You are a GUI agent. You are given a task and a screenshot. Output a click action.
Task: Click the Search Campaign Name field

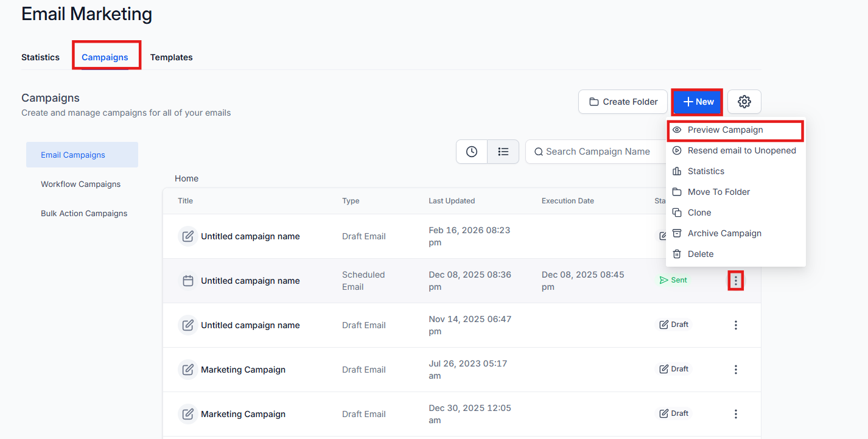(597, 152)
